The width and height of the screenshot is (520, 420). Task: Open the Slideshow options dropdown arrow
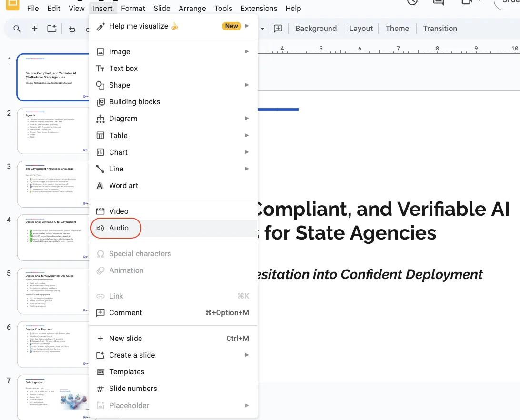(479, 2)
